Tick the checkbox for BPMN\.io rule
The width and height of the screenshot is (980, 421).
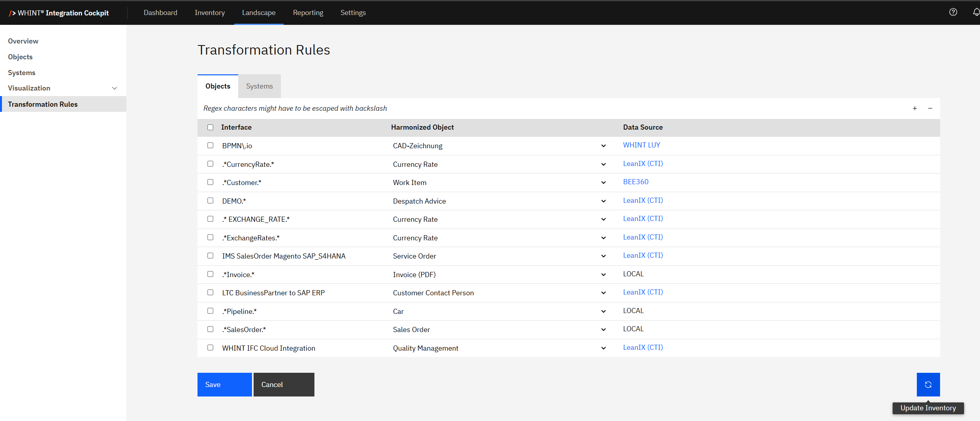(x=210, y=145)
